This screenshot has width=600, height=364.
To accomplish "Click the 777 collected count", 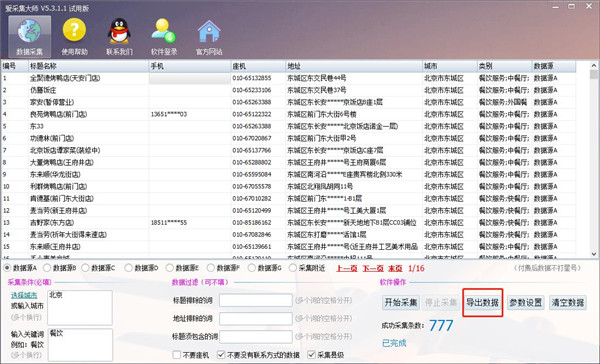I will (441, 326).
